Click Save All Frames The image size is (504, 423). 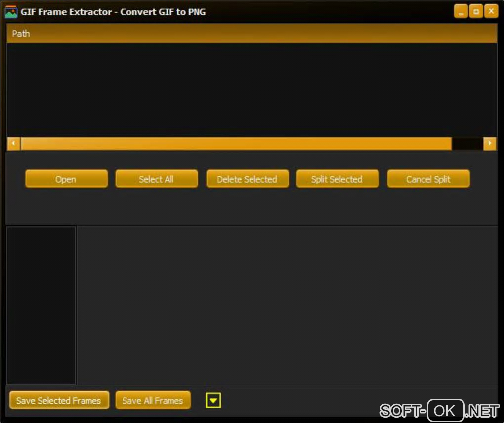(x=153, y=400)
